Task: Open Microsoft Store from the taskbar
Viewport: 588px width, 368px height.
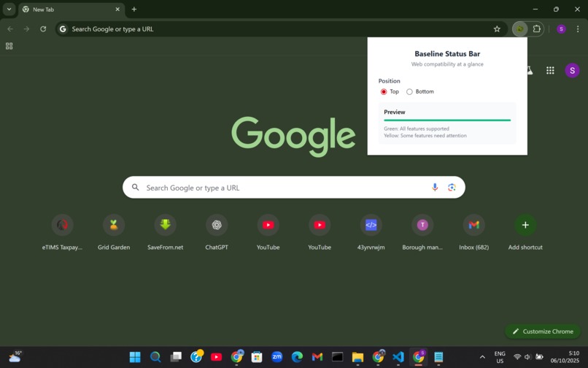Action: tap(257, 357)
